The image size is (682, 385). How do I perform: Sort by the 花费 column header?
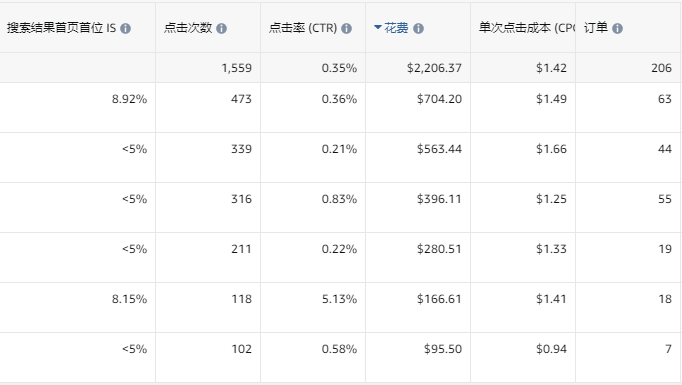coord(396,28)
